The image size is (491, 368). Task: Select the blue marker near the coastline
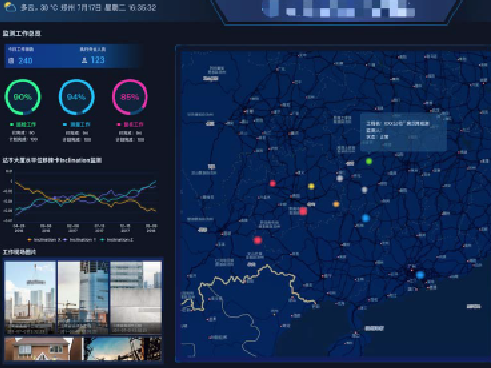420,275
